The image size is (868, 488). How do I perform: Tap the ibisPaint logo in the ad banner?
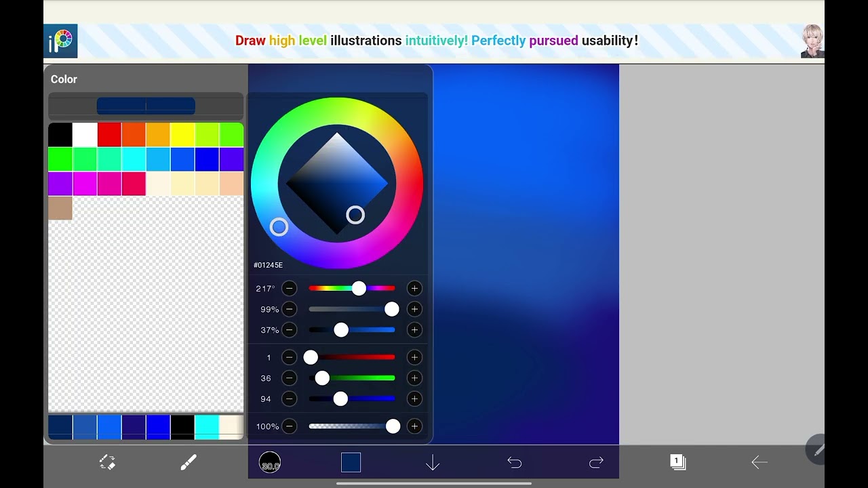(60, 41)
